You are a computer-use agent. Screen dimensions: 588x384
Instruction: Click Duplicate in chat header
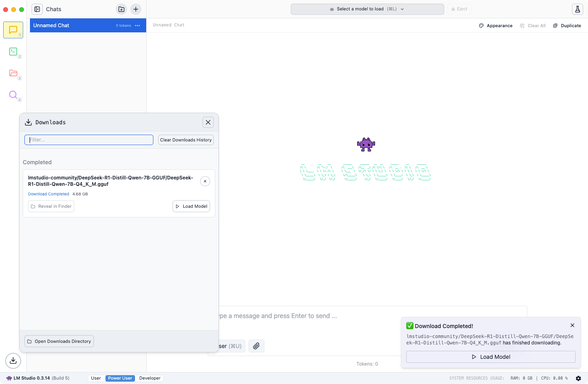click(x=567, y=26)
